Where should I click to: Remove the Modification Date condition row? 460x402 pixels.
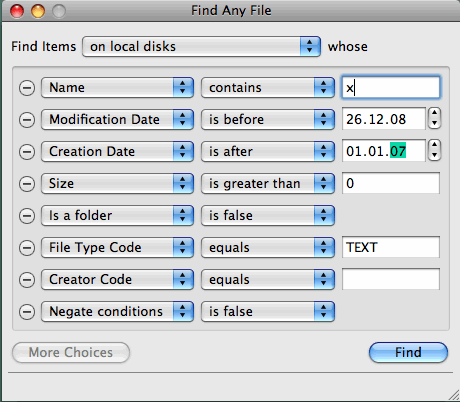tap(27, 120)
